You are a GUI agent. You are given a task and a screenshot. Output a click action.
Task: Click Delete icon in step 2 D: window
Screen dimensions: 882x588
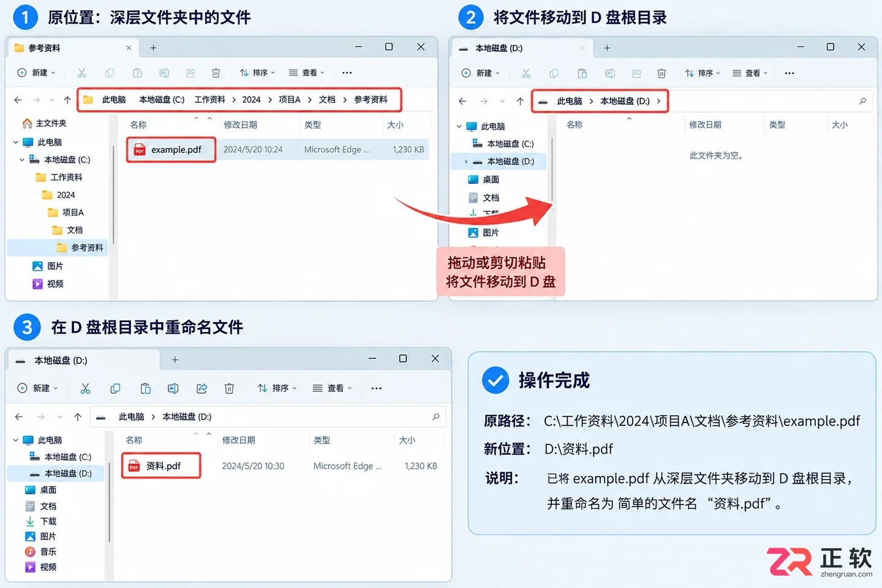tap(661, 73)
